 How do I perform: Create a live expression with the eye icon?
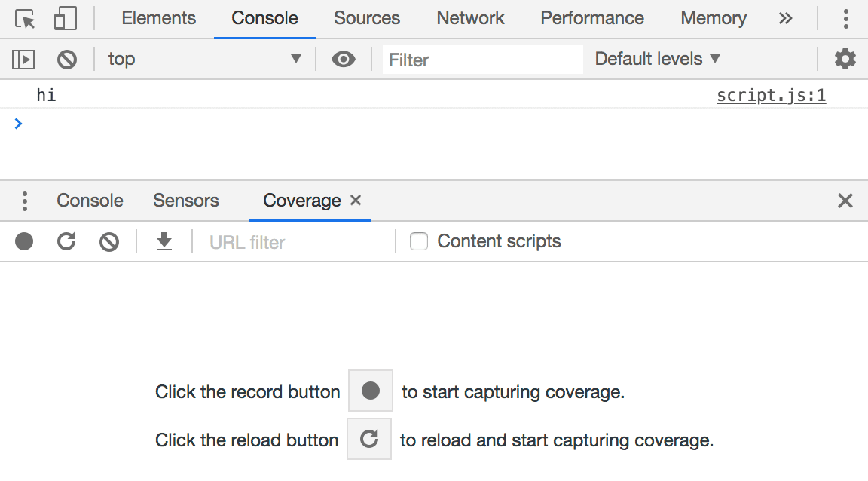[344, 59]
